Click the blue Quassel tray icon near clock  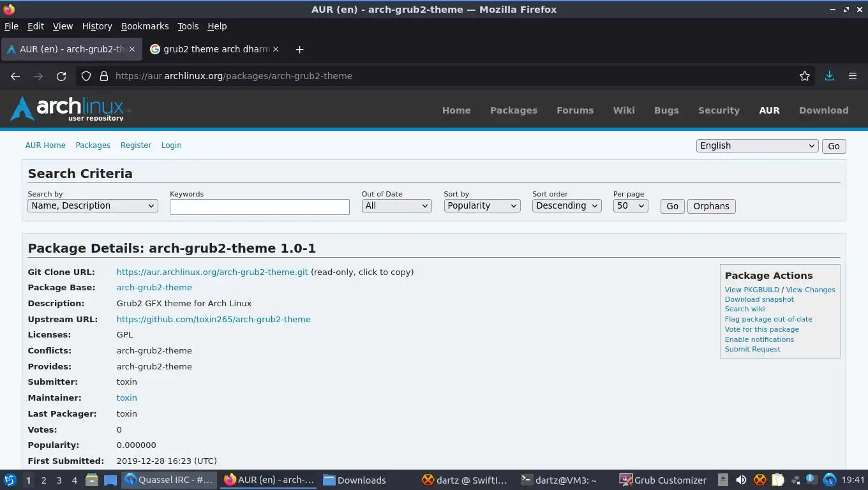(830, 480)
